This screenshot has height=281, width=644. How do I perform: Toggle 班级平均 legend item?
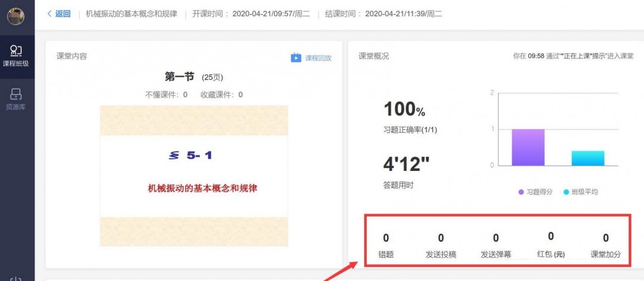(x=581, y=192)
